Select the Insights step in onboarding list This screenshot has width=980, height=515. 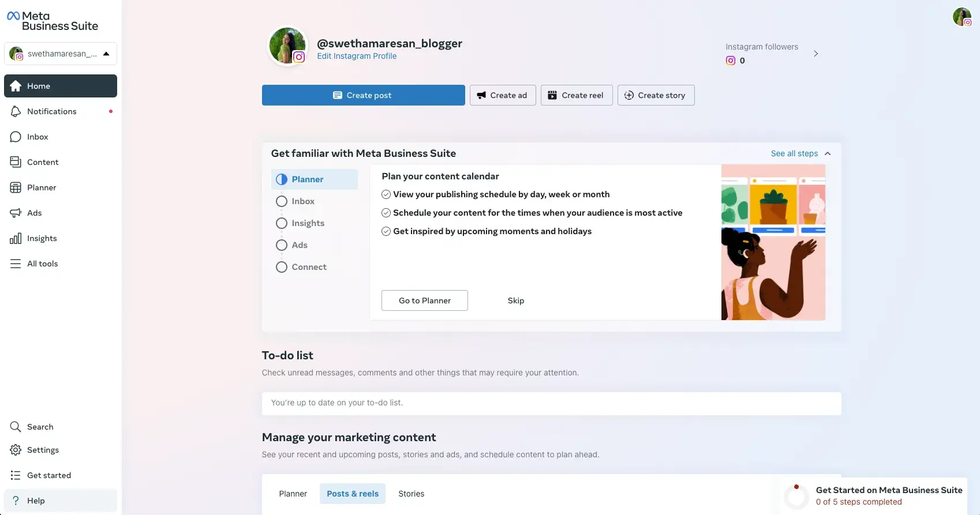coord(315,223)
